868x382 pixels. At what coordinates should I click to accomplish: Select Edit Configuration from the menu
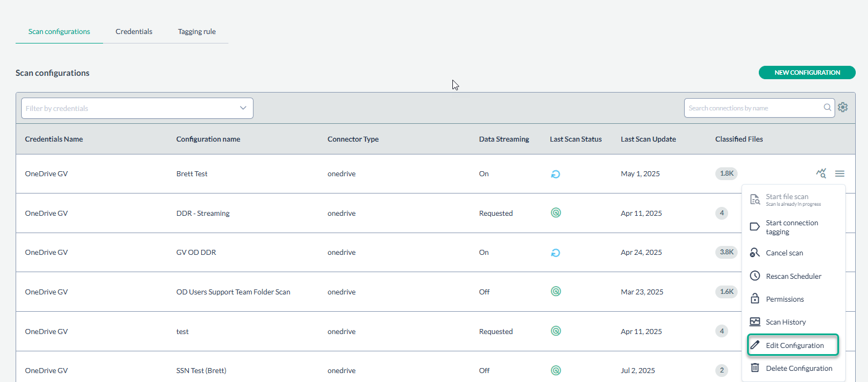click(x=793, y=345)
